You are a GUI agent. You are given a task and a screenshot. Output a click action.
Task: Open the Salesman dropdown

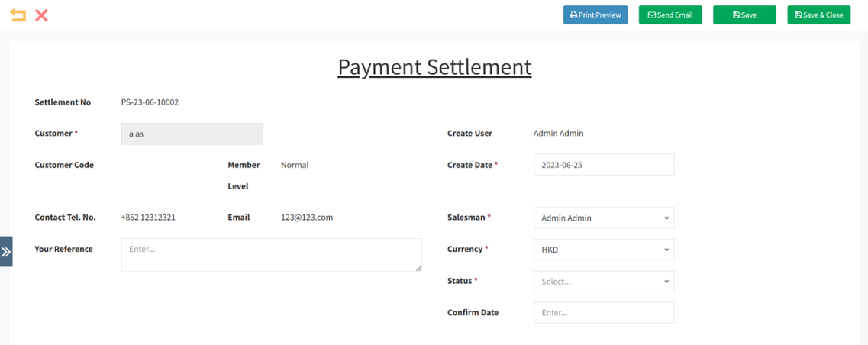click(x=604, y=218)
